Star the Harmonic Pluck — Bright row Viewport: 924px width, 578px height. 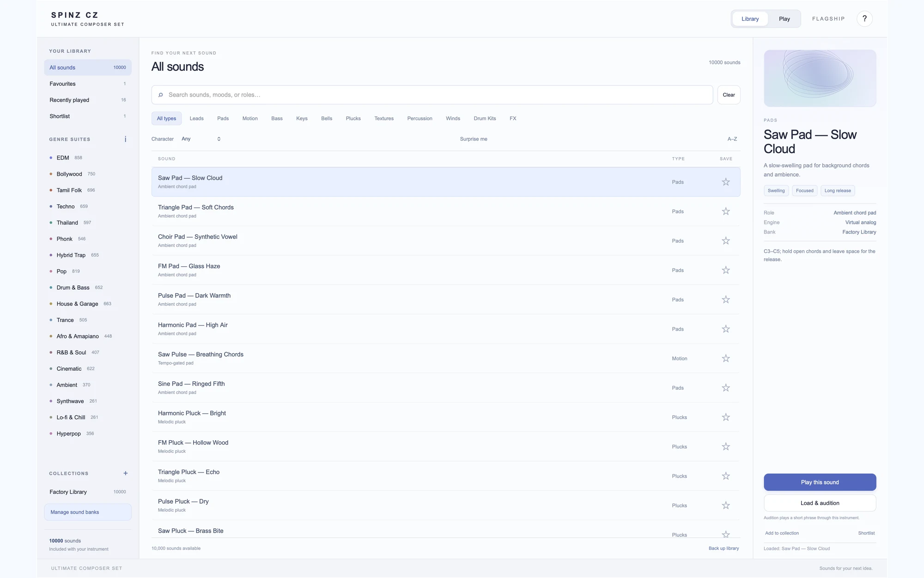pos(726,417)
